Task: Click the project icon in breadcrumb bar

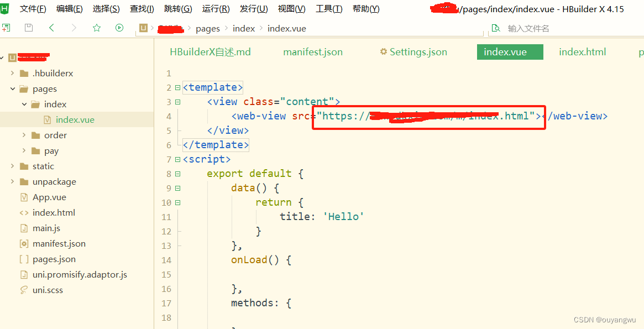Action: click(143, 28)
